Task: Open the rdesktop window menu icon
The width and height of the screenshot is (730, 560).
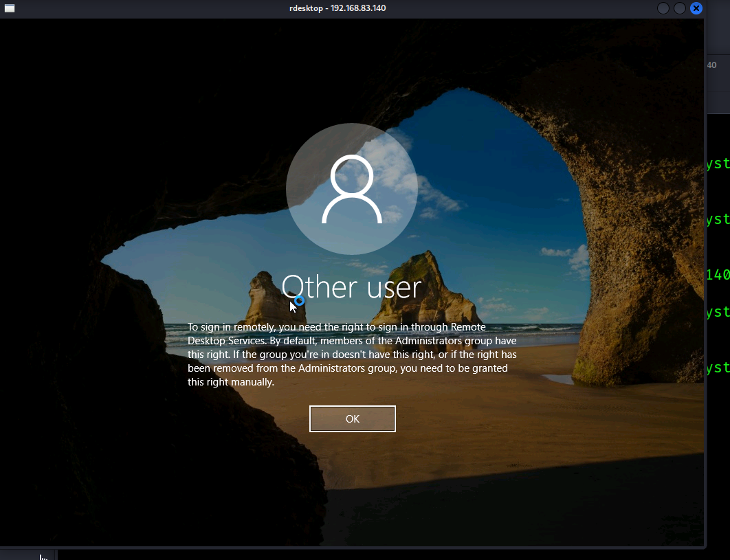Action: click(x=10, y=8)
